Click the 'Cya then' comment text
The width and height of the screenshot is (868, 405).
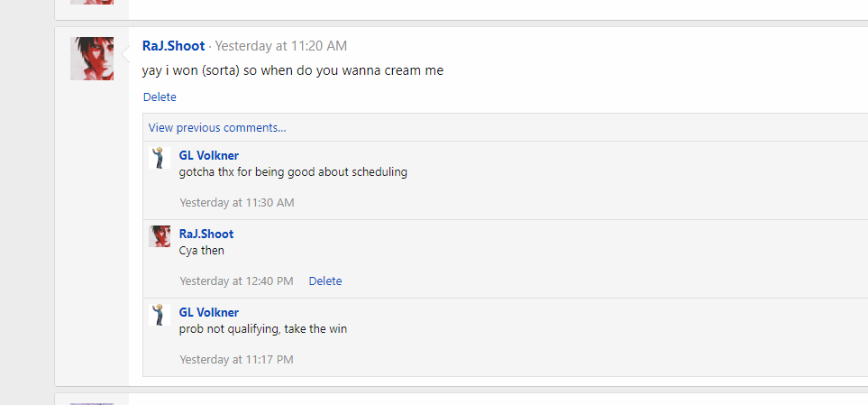tap(202, 251)
